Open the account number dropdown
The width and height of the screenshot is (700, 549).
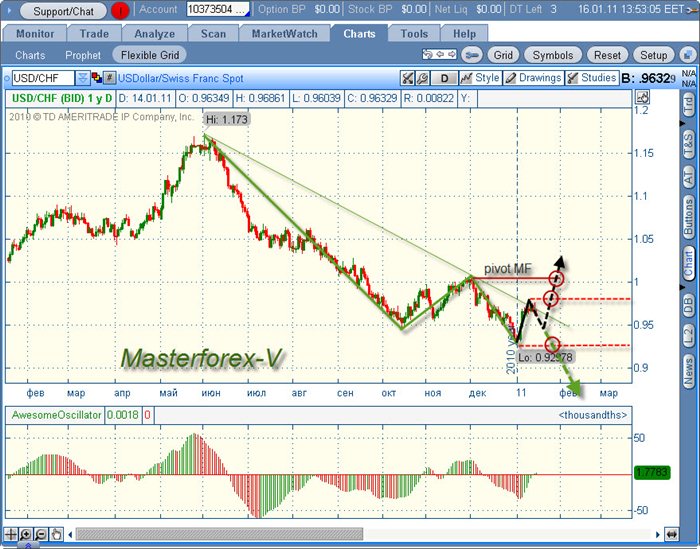coord(218,9)
